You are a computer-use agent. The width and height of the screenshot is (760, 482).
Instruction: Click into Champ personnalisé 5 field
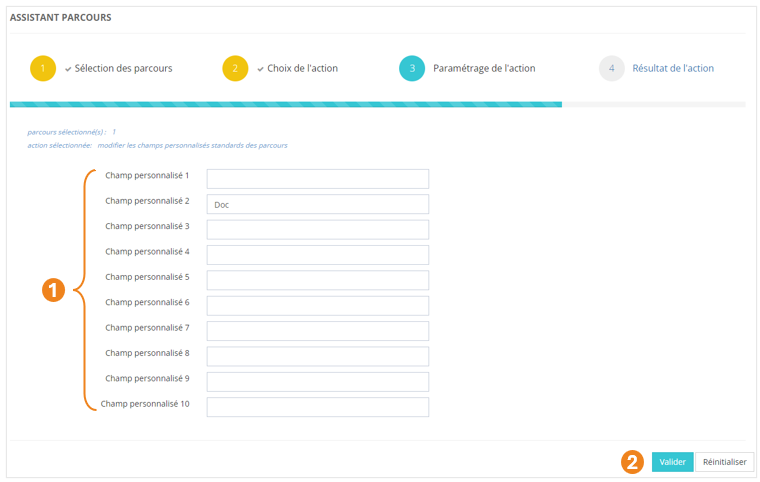(x=317, y=280)
